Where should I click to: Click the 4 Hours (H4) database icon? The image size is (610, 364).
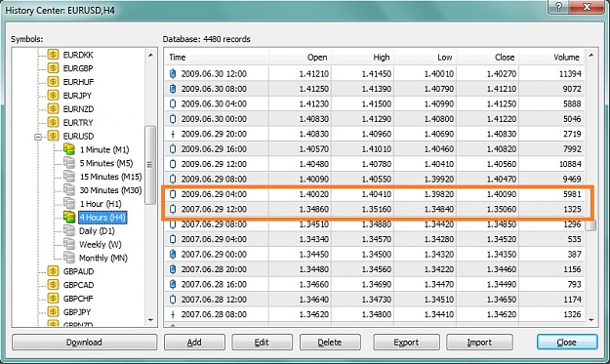[x=69, y=217]
